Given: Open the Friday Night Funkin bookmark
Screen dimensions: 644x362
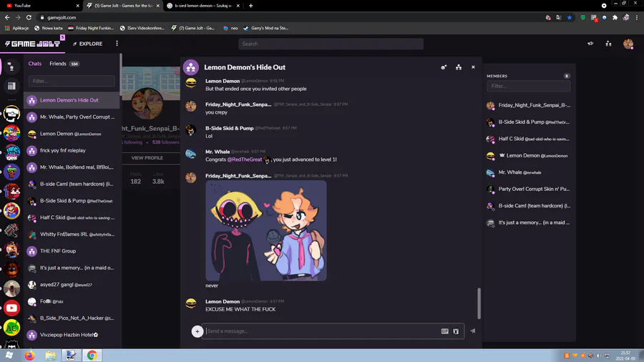Looking at the screenshot, I should click(91, 29).
